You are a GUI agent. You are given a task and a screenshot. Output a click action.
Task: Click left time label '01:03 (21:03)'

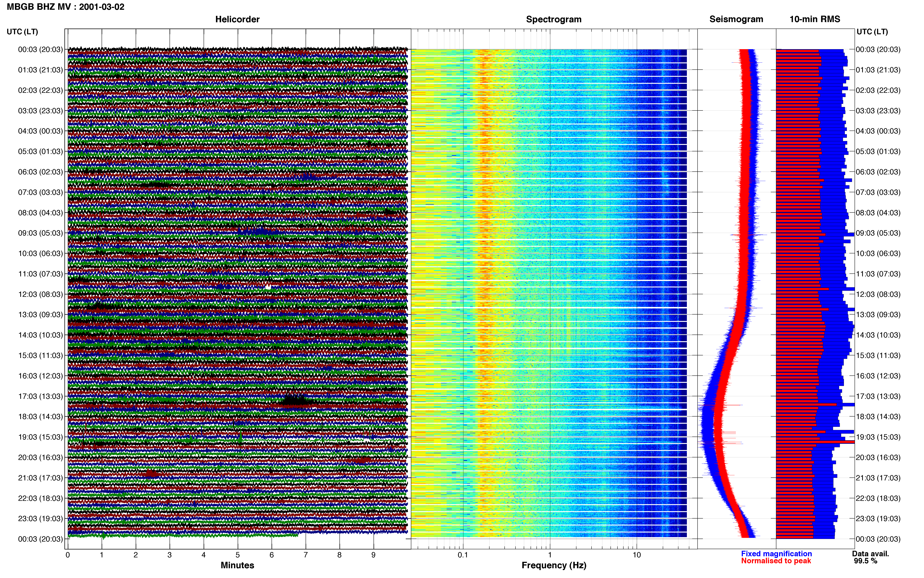pos(40,70)
